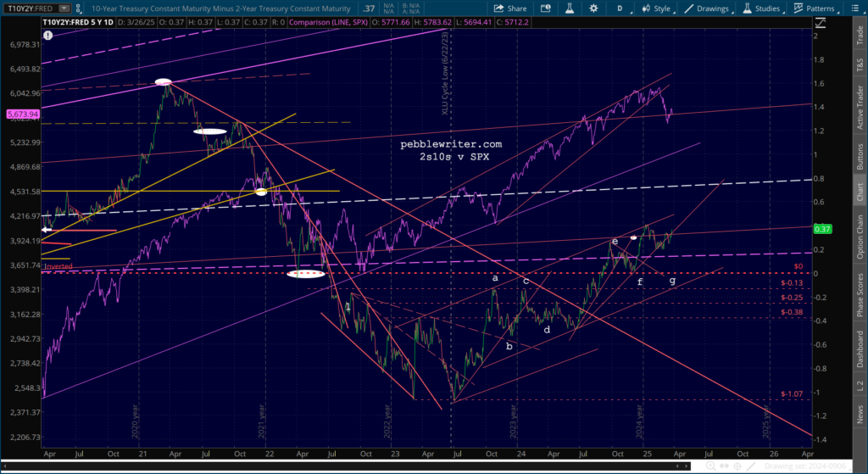The width and height of the screenshot is (868, 474).
Task: Open the Share menu
Action: tap(509, 8)
